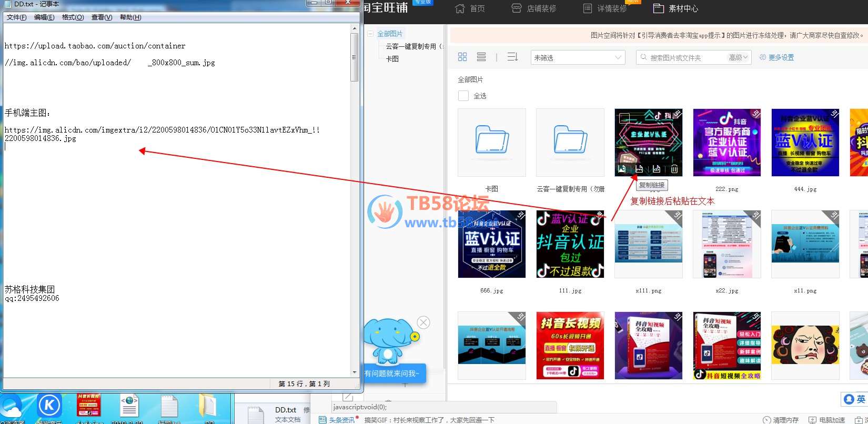Open the 格式(O) menu in Notepad
The width and height of the screenshot is (868, 424).
point(73,17)
